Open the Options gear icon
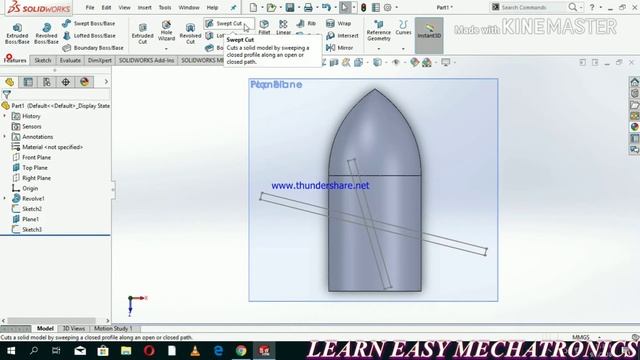Screen dimensions: 640x360 click(388, 7)
